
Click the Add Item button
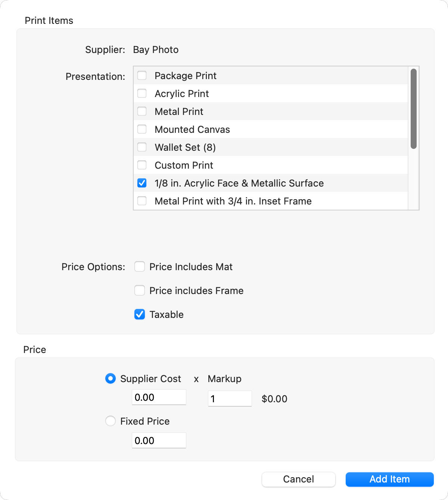point(389,479)
